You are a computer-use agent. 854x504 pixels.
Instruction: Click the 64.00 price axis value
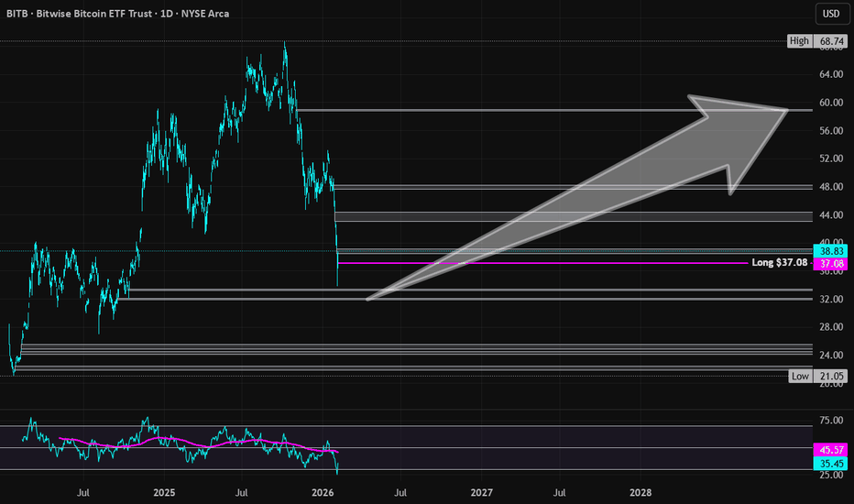(831, 74)
